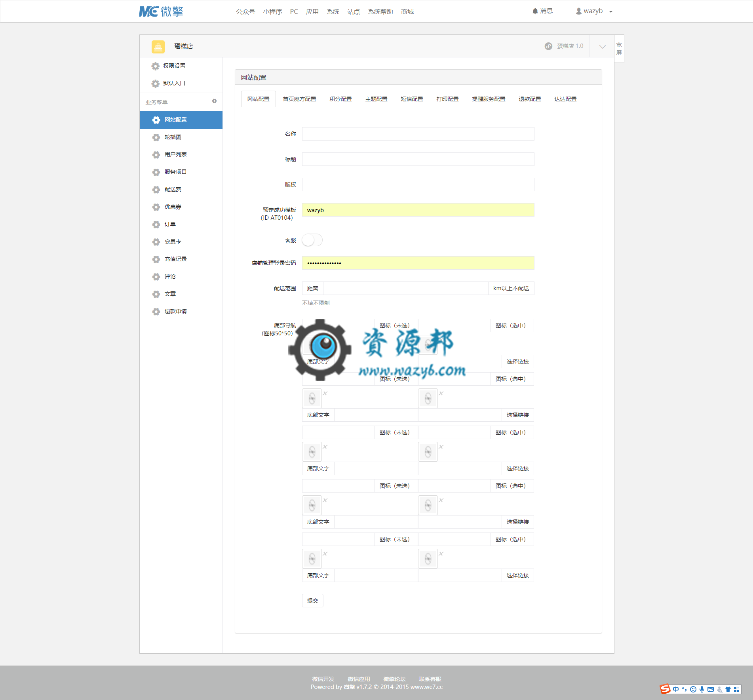The width and height of the screenshot is (753, 700).
Task: Open 系统帮助 in top navigation
Action: [x=380, y=11]
